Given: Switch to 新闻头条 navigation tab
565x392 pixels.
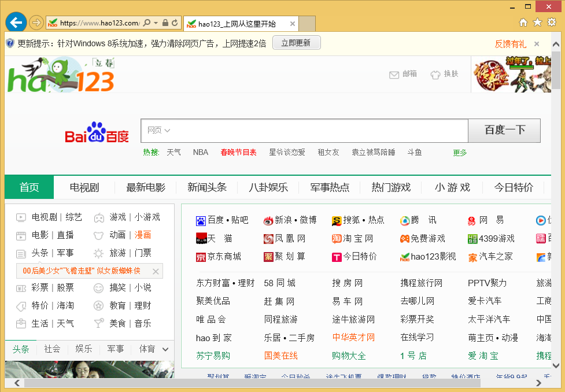Looking at the screenshot, I should coord(207,187).
